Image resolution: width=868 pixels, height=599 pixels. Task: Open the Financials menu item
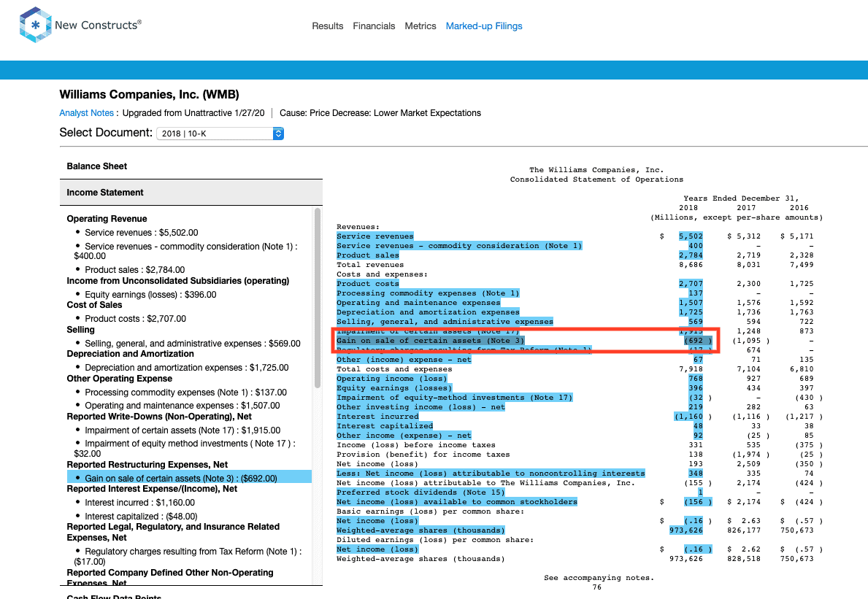point(374,26)
